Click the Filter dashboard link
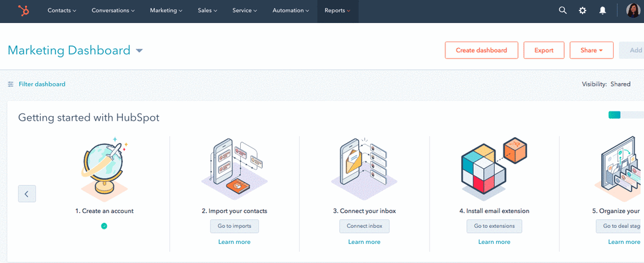 (x=42, y=84)
